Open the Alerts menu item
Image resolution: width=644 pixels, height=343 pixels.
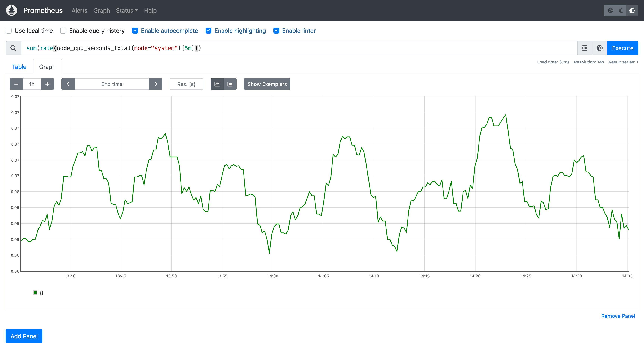click(80, 10)
